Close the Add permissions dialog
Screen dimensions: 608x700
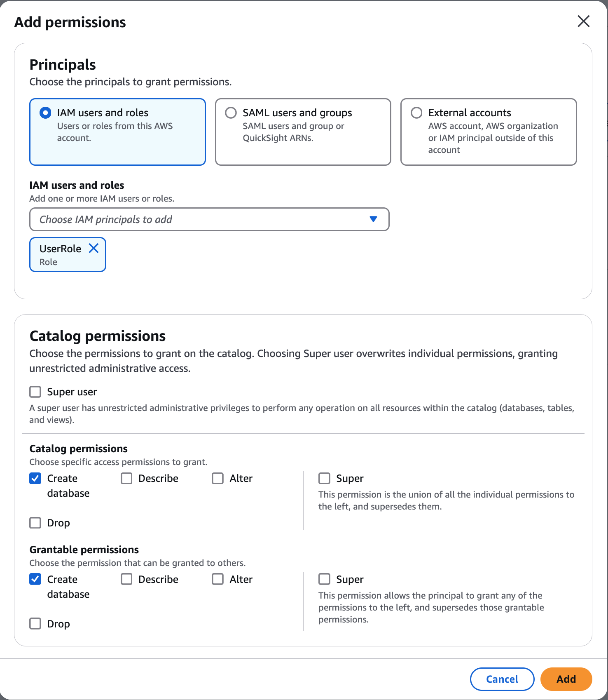(x=583, y=21)
